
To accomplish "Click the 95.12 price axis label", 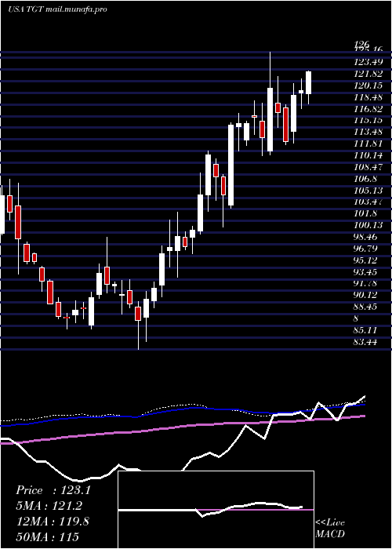I will [x=365, y=260].
